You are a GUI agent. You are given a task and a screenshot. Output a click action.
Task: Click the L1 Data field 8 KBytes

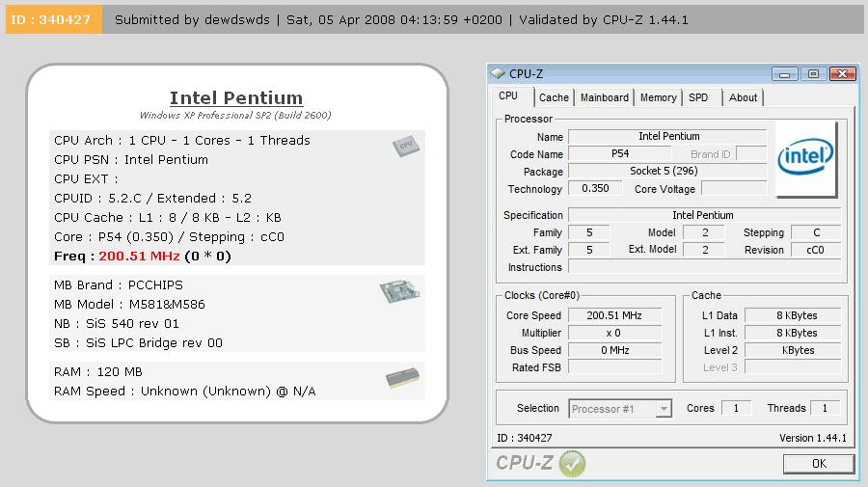[x=793, y=315]
